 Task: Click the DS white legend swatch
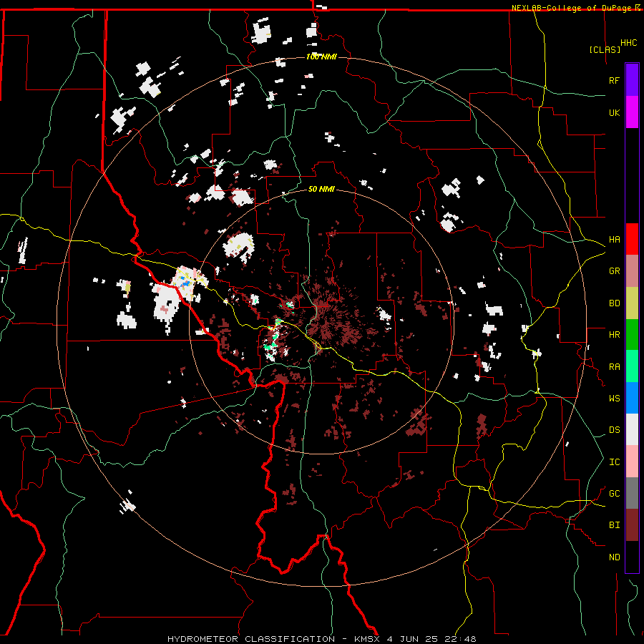632,429
